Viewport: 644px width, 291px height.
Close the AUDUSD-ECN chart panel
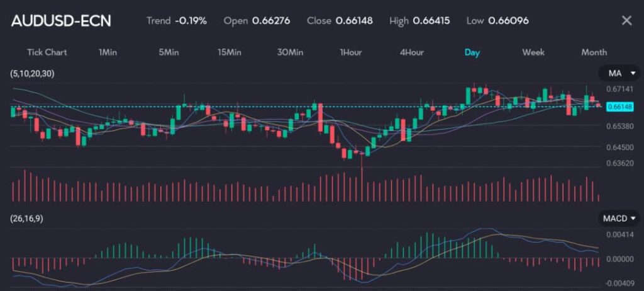click(626, 21)
